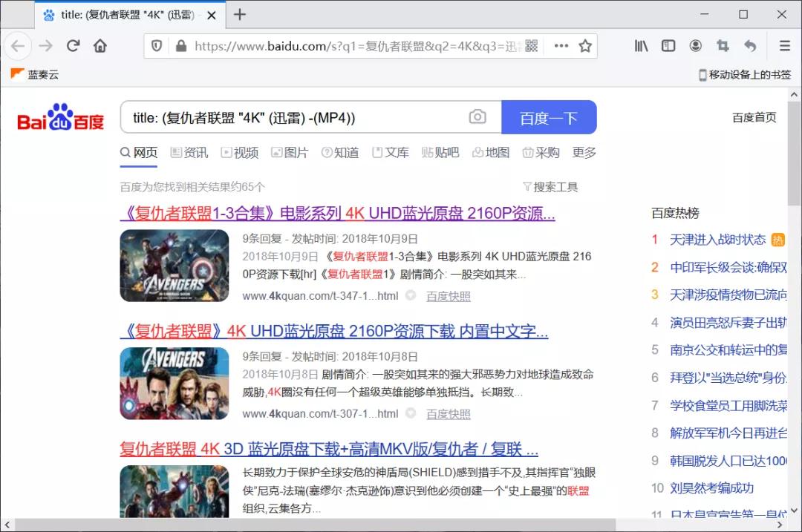Search by image using the camera icon
This screenshot has height=532, width=802.
coord(477,117)
